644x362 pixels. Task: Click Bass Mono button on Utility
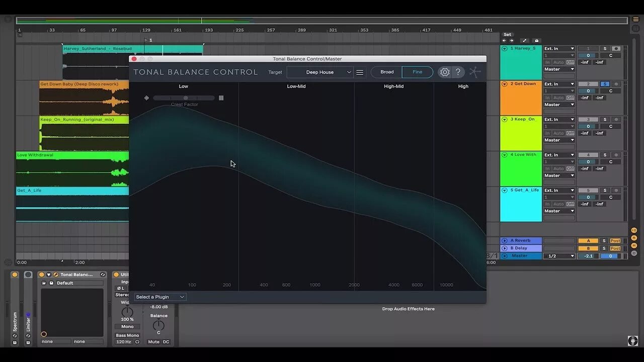[127, 335]
